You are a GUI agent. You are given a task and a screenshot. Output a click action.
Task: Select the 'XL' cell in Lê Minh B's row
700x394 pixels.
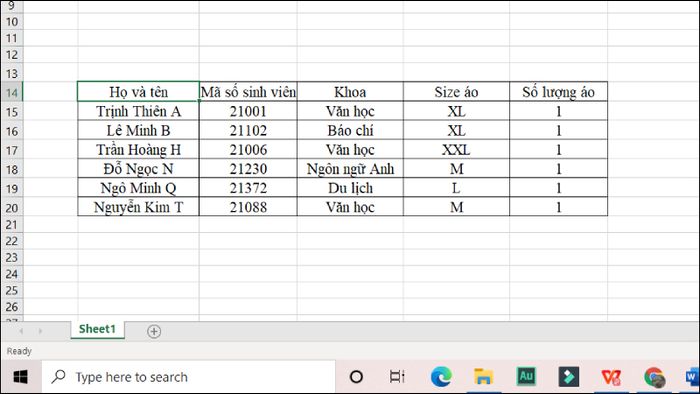coord(456,130)
